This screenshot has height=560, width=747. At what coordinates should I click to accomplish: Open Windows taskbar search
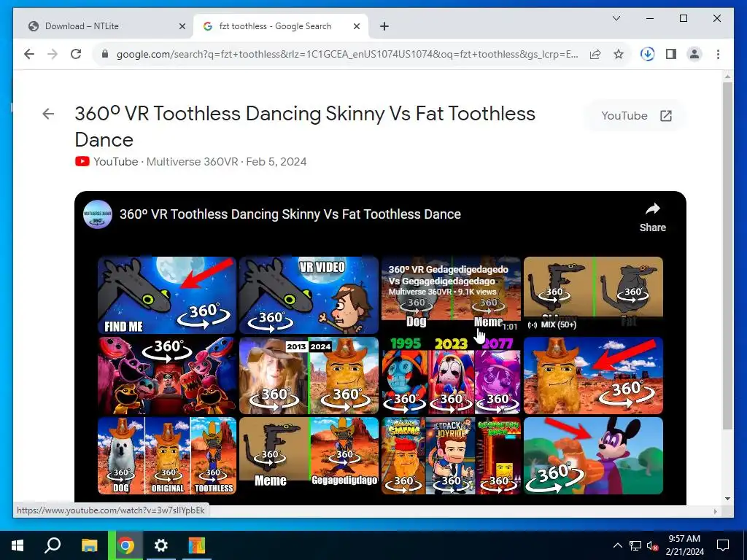53,545
